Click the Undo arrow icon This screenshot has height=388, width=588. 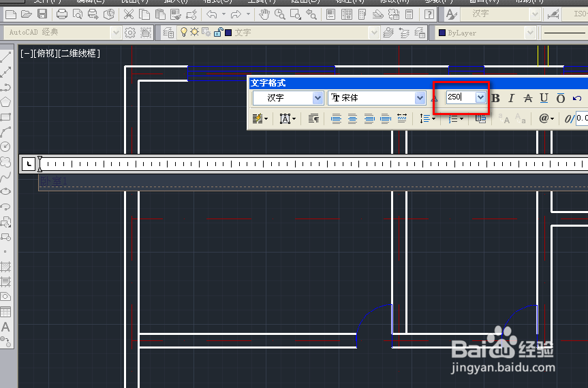(x=212, y=14)
